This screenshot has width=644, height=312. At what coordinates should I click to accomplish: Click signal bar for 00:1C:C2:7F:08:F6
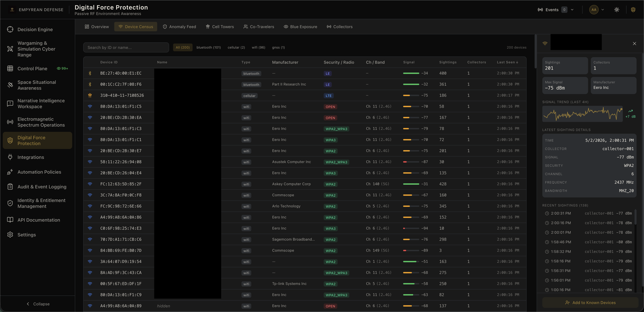point(411,84)
